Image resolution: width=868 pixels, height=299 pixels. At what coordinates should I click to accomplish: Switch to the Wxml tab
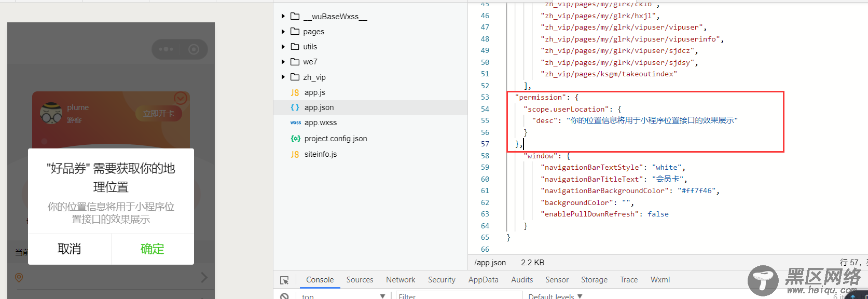pyautogui.click(x=660, y=280)
